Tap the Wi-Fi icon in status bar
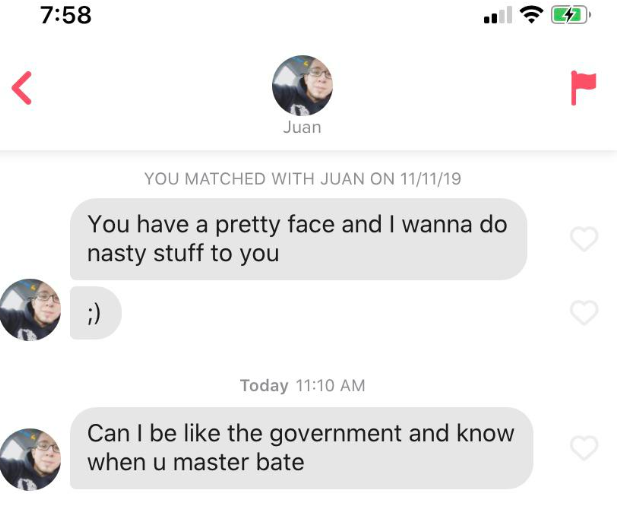Screen dimensions: 618x515 [x=532, y=15]
